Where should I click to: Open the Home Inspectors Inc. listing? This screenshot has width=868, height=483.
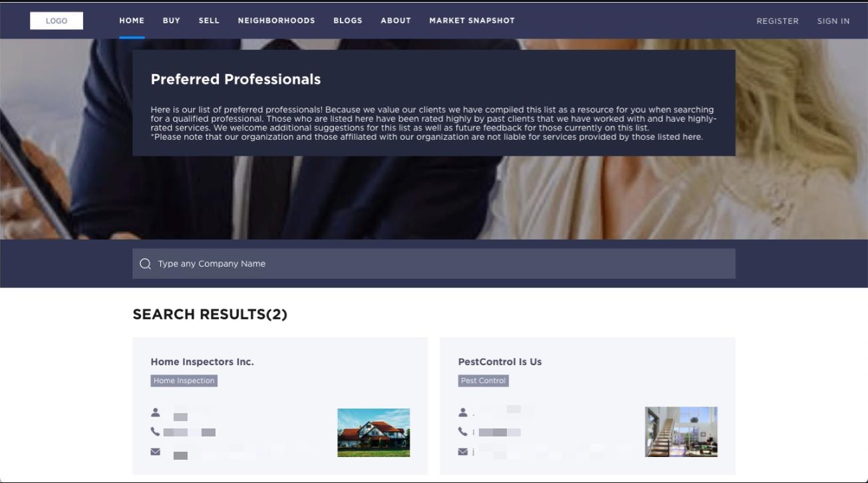pos(202,362)
